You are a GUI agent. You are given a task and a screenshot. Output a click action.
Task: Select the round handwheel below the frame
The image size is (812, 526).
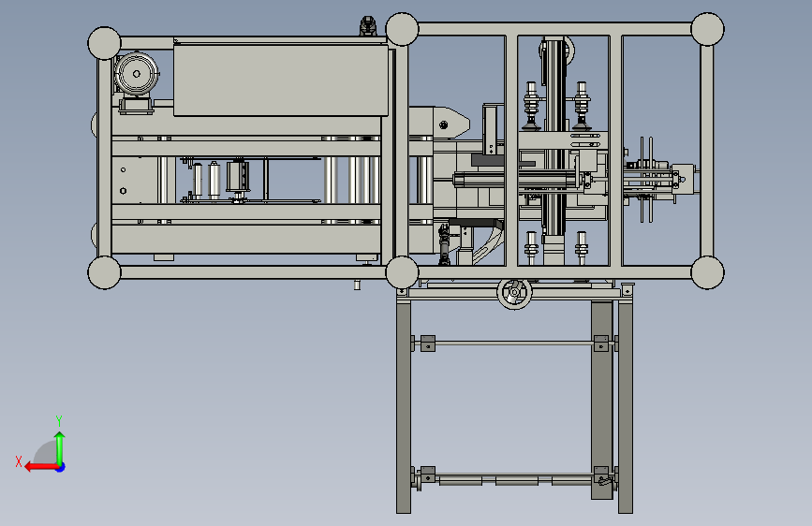coord(514,293)
